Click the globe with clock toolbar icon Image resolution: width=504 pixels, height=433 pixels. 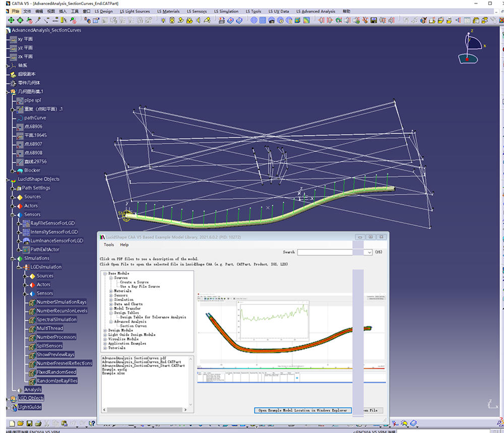coord(280,20)
